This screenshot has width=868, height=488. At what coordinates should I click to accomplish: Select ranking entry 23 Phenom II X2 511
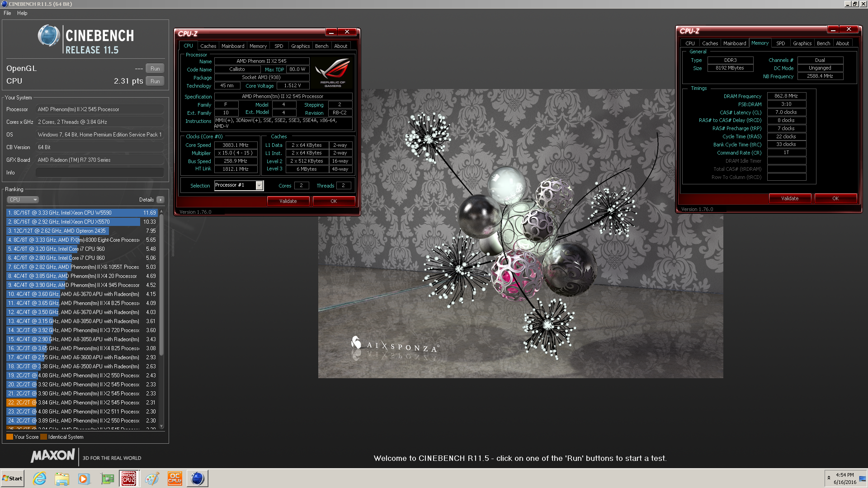click(x=82, y=412)
